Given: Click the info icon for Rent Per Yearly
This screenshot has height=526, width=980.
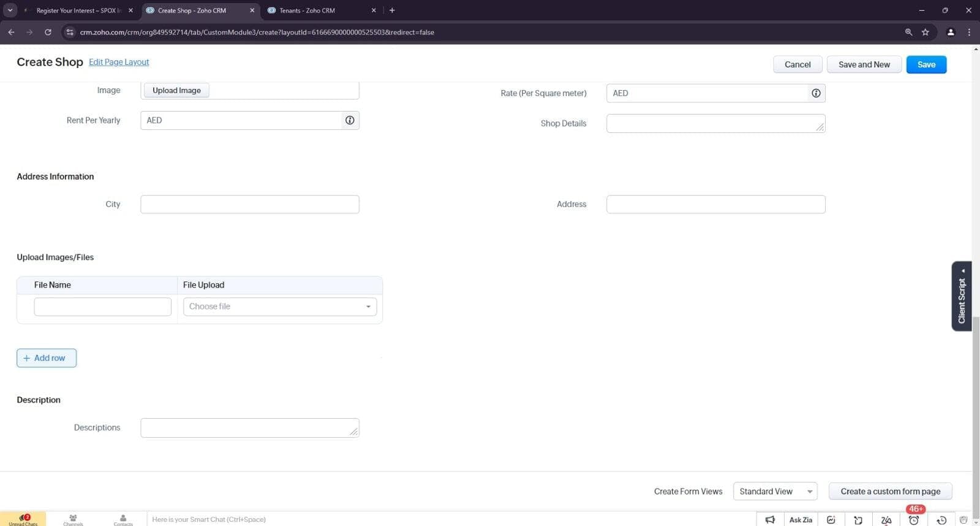Looking at the screenshot, I should click(350, 120).
